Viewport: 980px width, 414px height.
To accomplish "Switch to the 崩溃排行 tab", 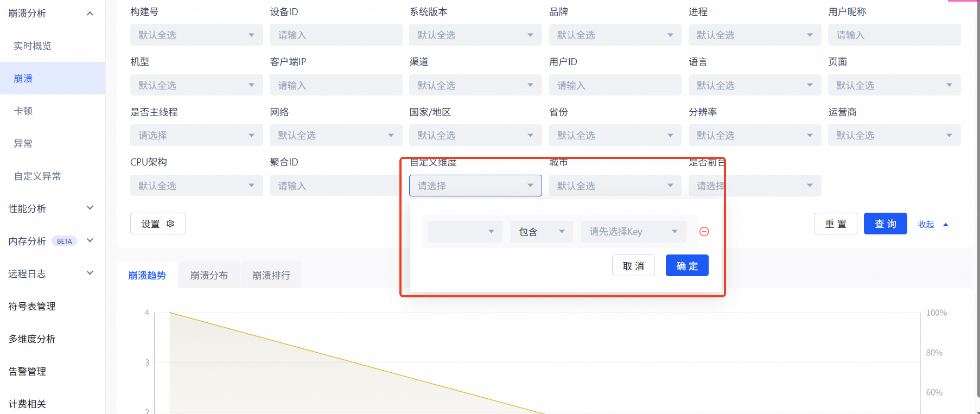I will pos(271,275).
